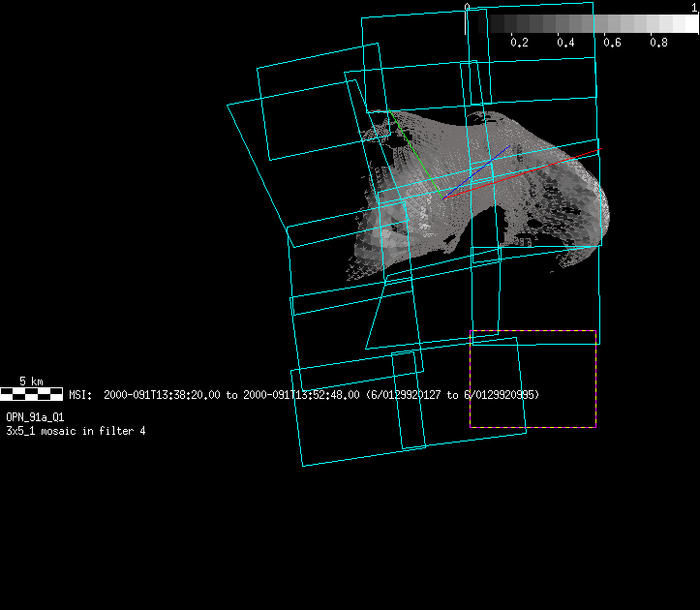The width and height of the screenshot is (700, 610).
Task: Click the '1' label above the colorbar
Action: 694,7
